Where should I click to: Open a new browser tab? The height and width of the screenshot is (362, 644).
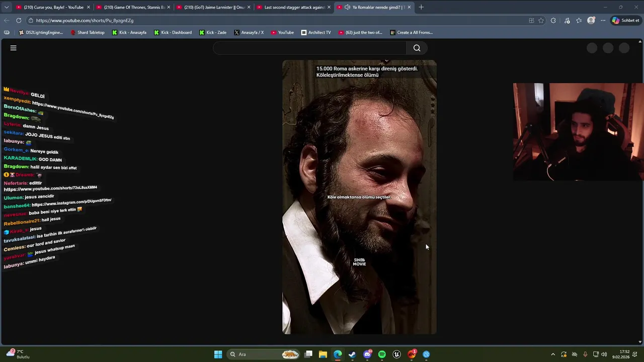[421, 8]
